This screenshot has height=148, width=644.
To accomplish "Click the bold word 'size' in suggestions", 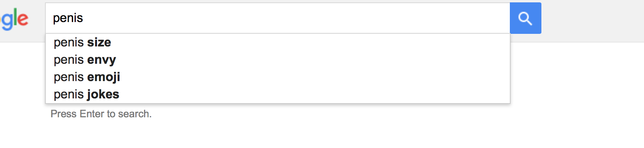I will coord(99,42).
